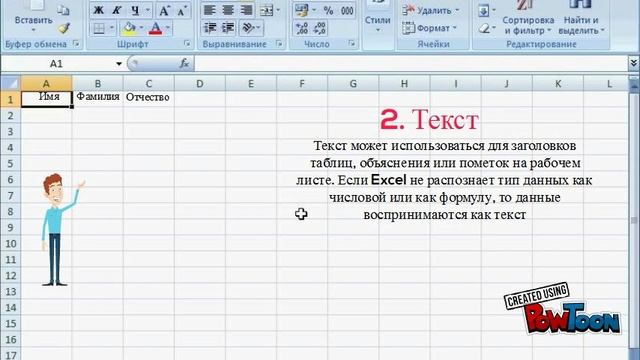Select cell containing Отчество
The image size is (640, 360).
tap(149, 99)
